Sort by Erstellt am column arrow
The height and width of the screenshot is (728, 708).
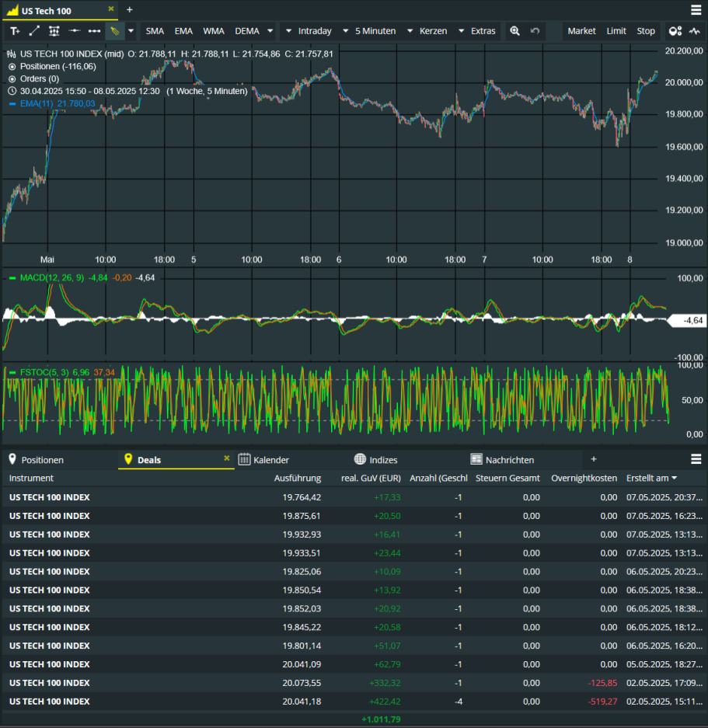click(675, 479)
